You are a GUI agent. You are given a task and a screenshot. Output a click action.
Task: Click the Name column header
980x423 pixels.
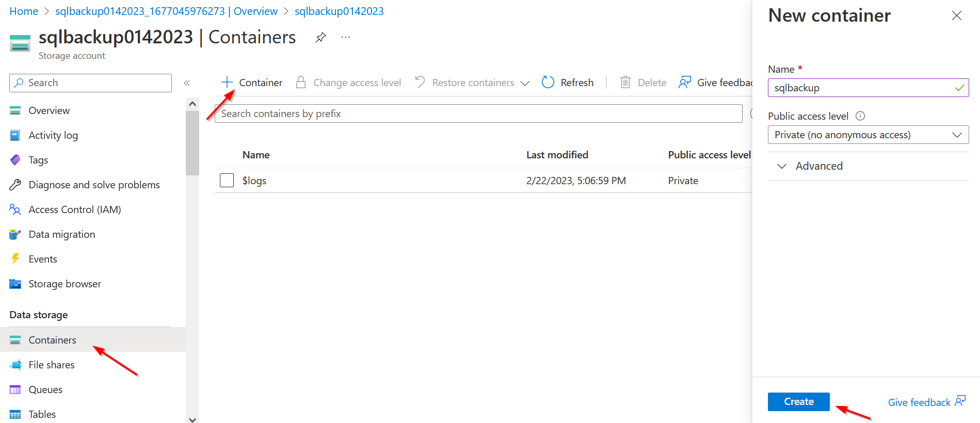pyautogui.click(x=256, y=155)
